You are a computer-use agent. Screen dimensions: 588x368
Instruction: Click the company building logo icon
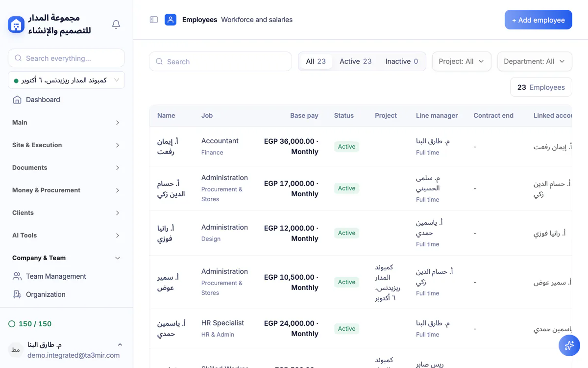(16, 25)
